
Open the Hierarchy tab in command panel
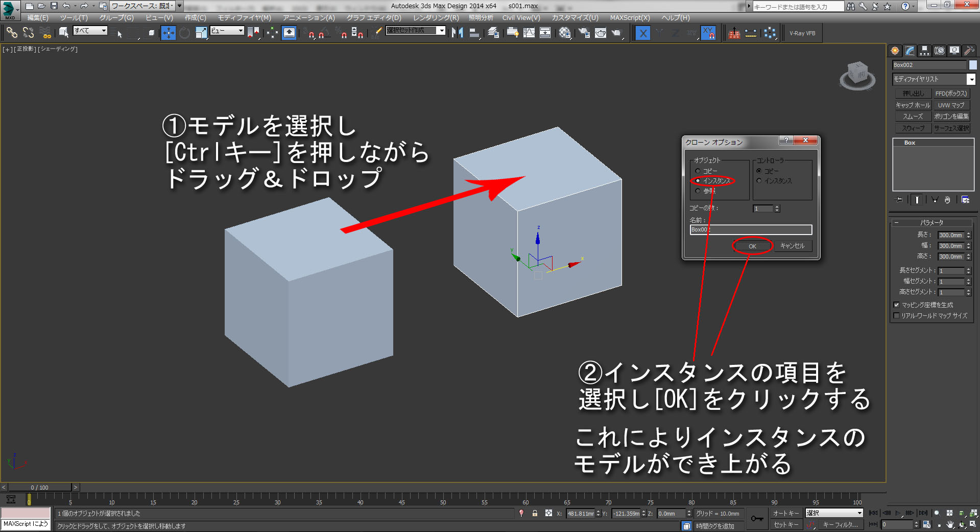coord(924,51)
